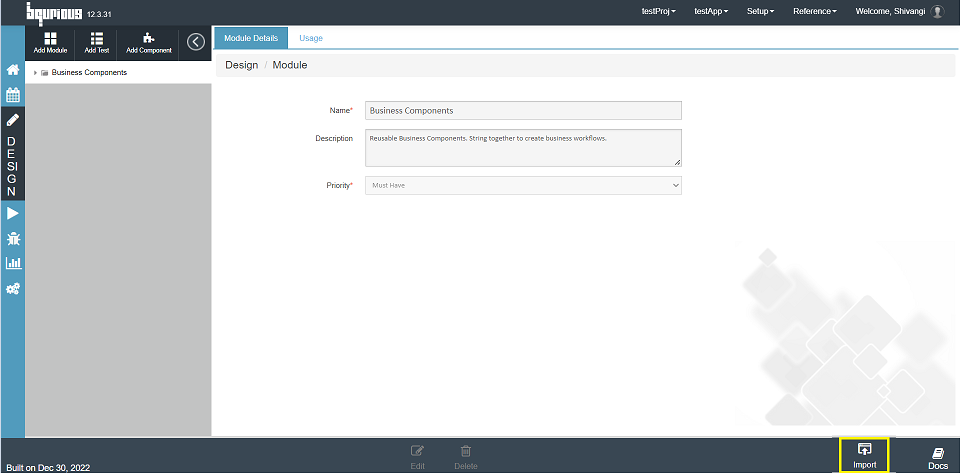
Task: Open the Home sidebar icon
Action: click(x=12, y=69)
